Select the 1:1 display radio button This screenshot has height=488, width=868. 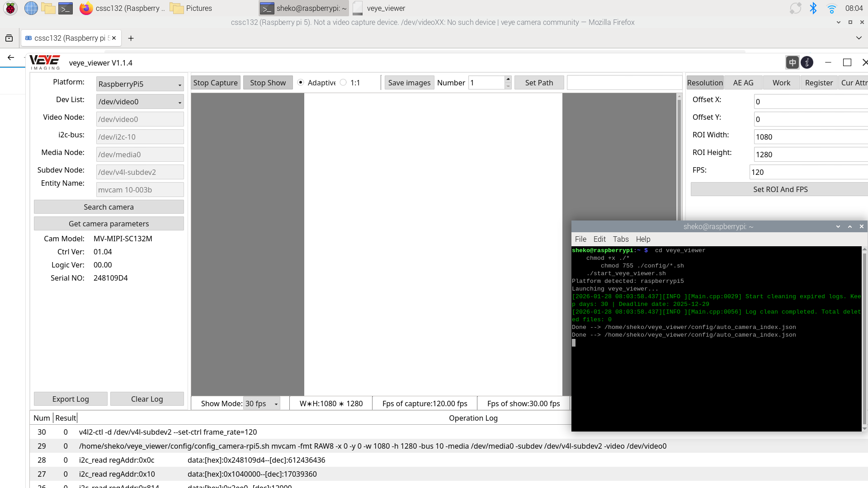[x=343, y=83]
